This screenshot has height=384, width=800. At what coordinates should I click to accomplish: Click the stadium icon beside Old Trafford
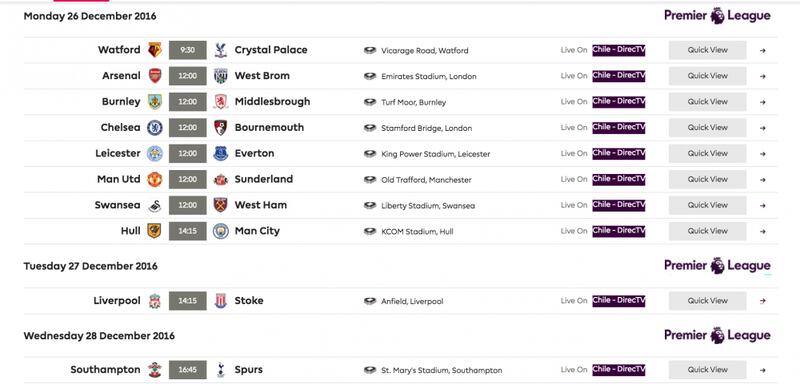[370, 180]
